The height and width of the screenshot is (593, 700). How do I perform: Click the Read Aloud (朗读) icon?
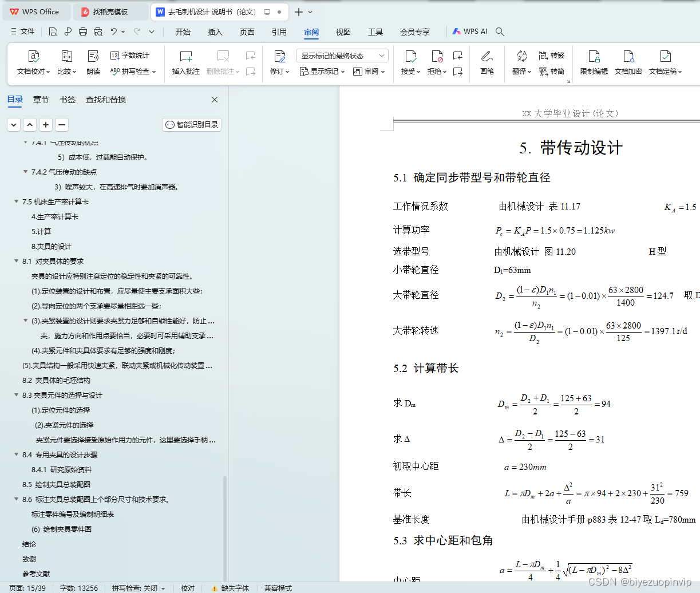coord(93,56)
